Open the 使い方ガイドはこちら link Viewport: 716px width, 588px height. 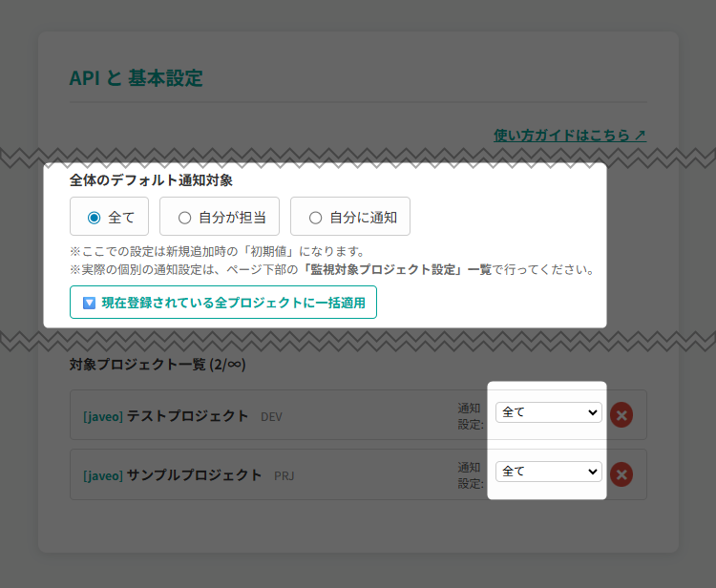(x=561, y=136)
